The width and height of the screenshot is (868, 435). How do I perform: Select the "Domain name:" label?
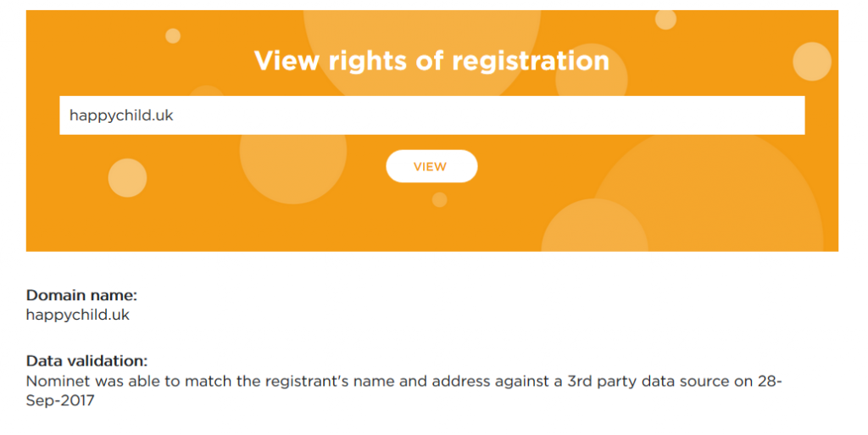(81, 295)
